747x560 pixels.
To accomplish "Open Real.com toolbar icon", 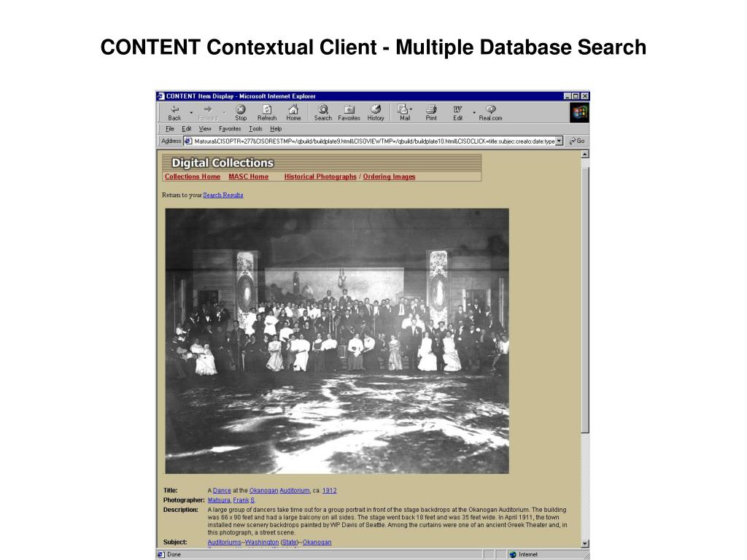I will [x=491, y=109].
